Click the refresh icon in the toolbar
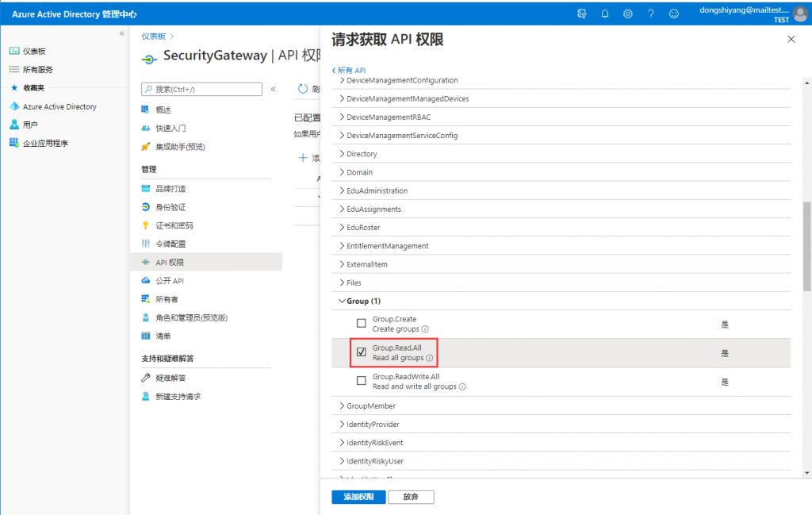 point(303,89)
